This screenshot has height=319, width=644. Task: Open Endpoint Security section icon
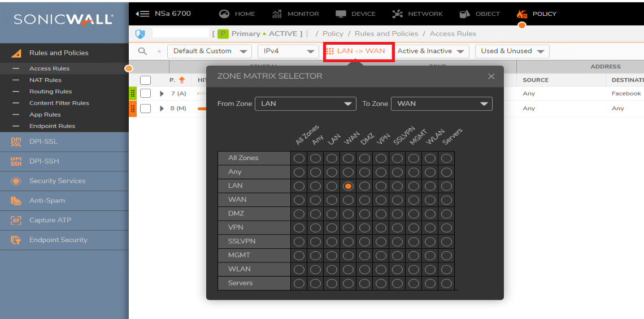16,240
